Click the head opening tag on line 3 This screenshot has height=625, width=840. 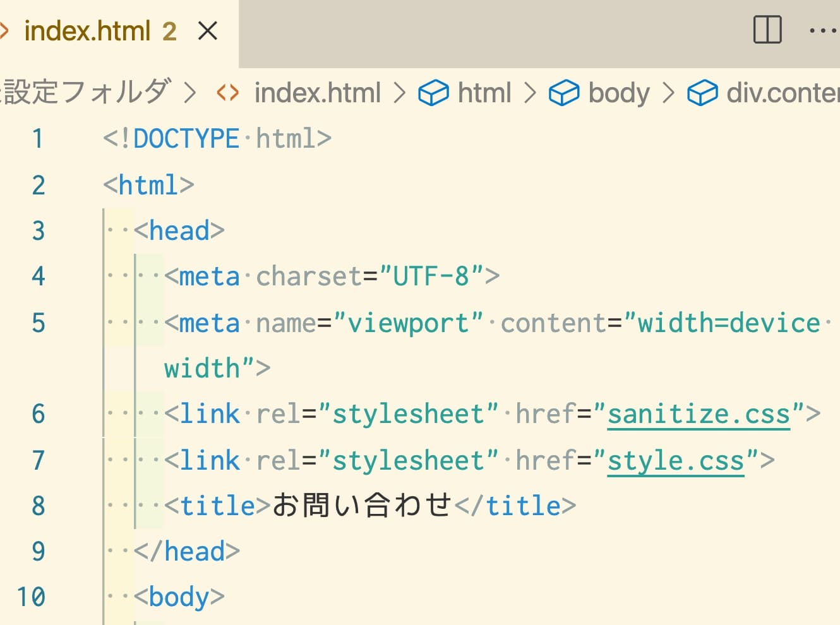[x=179, y=230]
